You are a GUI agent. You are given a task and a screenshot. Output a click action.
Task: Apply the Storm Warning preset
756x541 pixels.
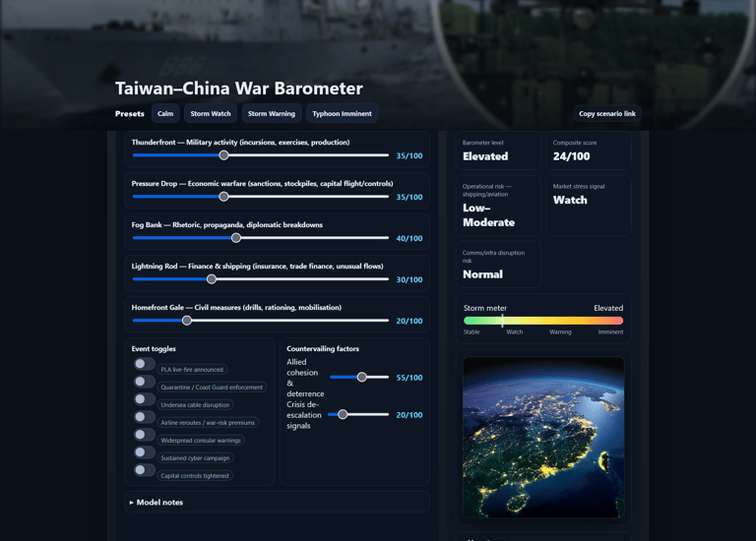(x=272, y=114)
